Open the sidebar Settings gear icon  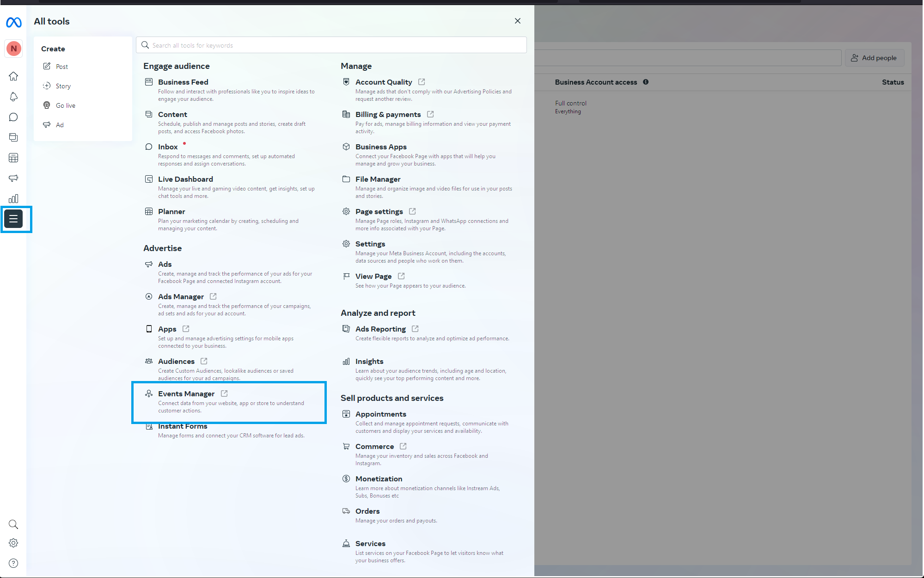tap(13, 543)
